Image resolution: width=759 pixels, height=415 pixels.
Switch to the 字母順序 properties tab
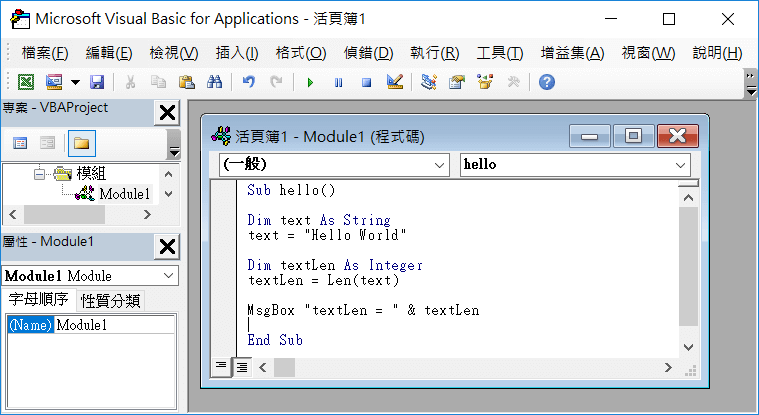point(39,300)
